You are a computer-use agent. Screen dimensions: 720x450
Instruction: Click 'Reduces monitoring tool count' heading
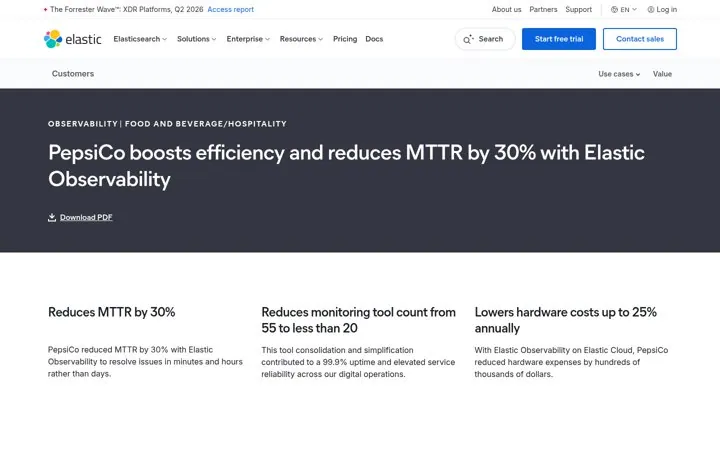[359, 320]
